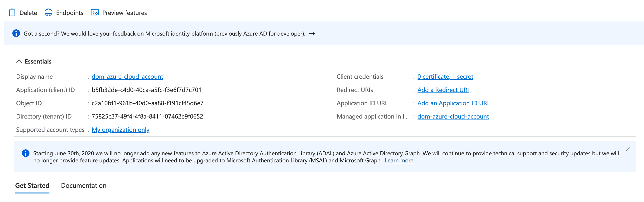Click the Directory (tenant) ID value 75825c27-49f4-4f8a-8411-07462e9f0652

click(x=147, y=116)
